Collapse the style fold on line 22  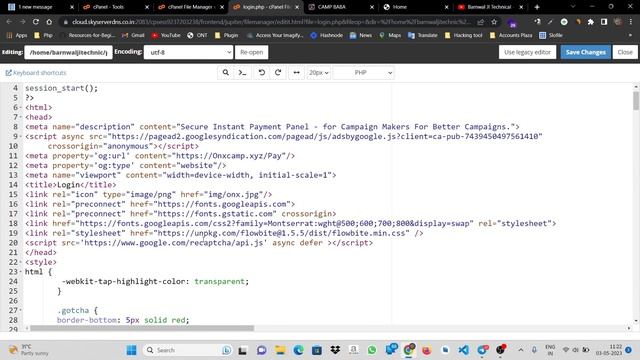(20, 262)
